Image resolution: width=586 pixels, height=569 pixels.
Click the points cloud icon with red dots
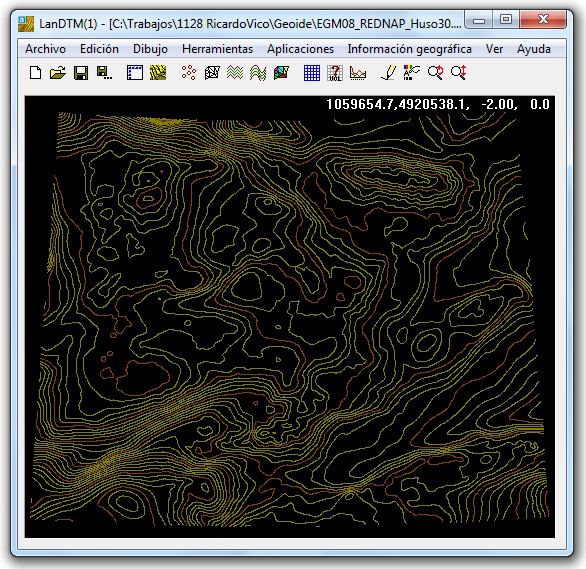[x=189, y=72]
